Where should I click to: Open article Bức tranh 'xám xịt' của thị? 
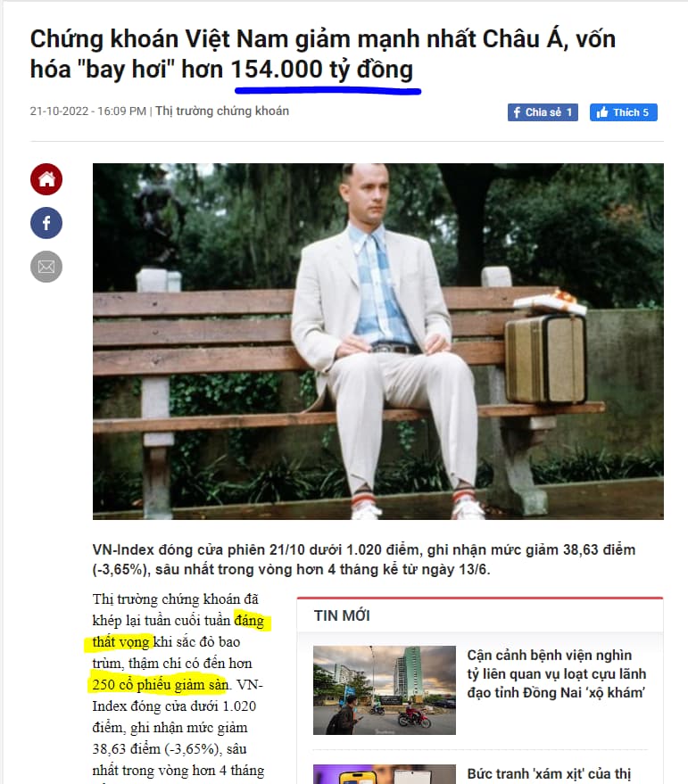pyautogui.click(x=549, y=774)
